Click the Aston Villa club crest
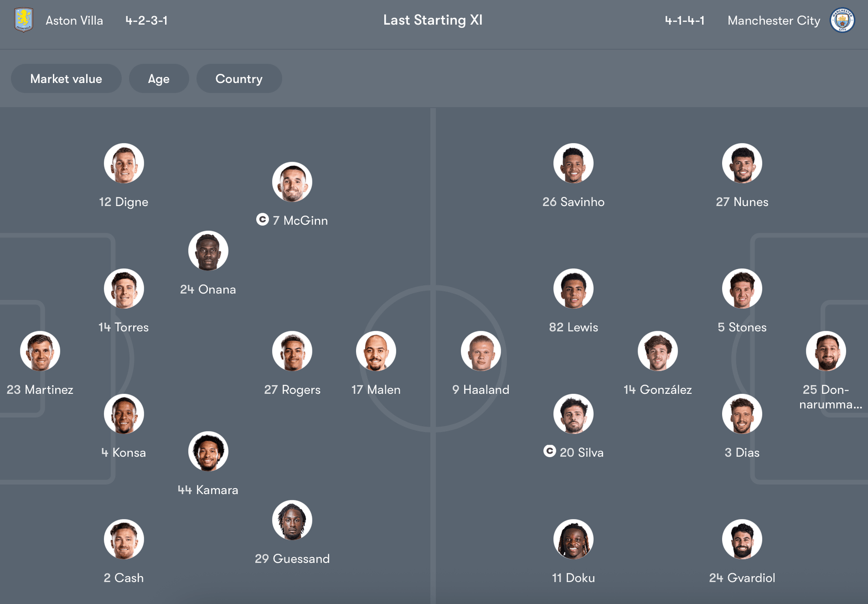 coord(23,20)
